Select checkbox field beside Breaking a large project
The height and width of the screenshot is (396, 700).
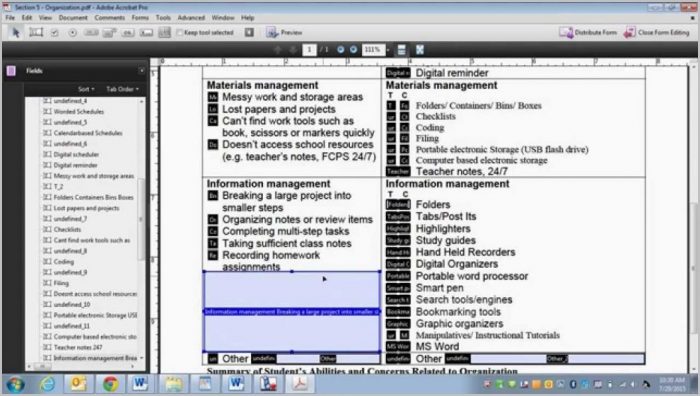point(213,196)
